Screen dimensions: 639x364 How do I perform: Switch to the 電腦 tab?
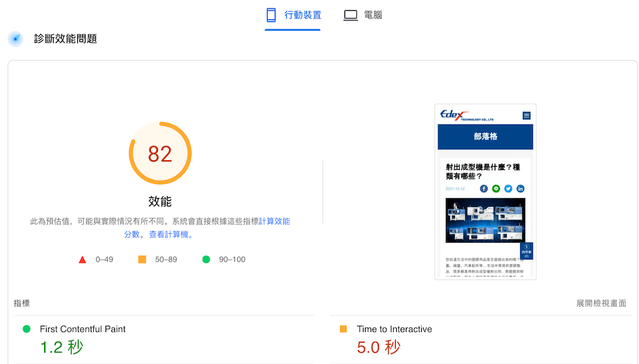362,15
